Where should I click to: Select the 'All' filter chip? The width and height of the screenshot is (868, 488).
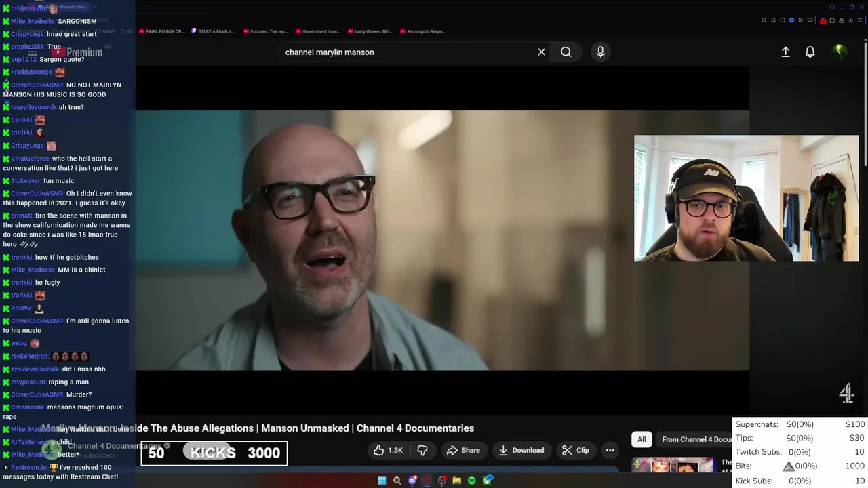pos(642,439)
